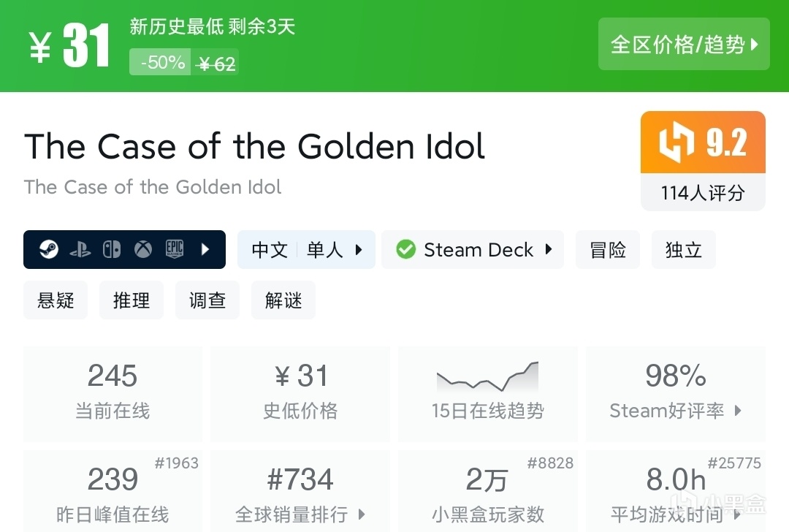This screenshot has width=789, height=532.
Task: Click the Nintendo Switch platform icon
Action: (112, 250)
